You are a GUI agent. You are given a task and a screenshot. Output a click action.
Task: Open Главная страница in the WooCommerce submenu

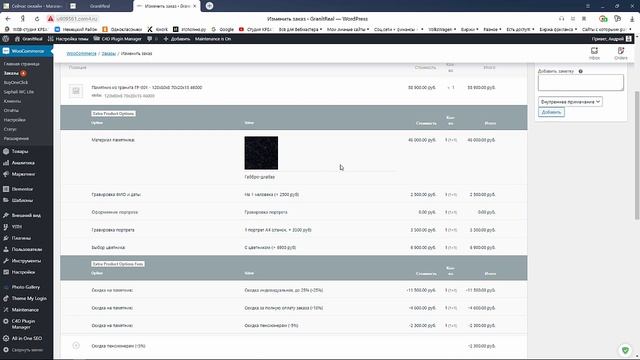coord(22,64)
